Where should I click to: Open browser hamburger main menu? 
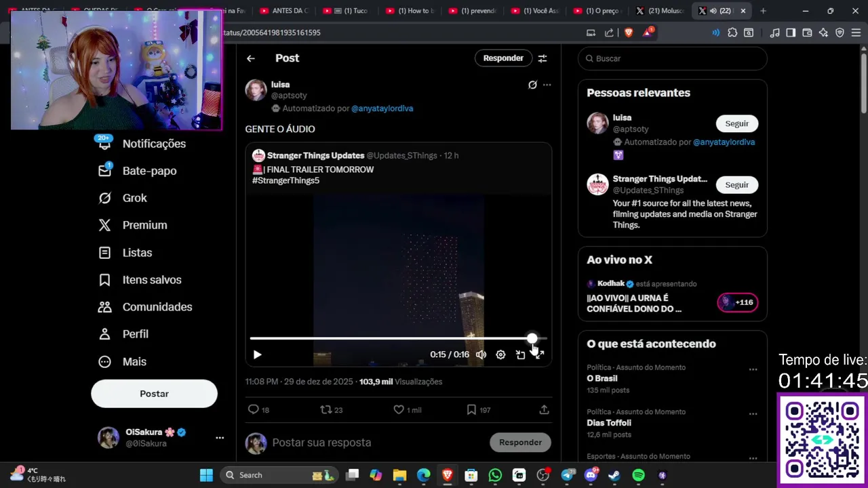(856, 33)
